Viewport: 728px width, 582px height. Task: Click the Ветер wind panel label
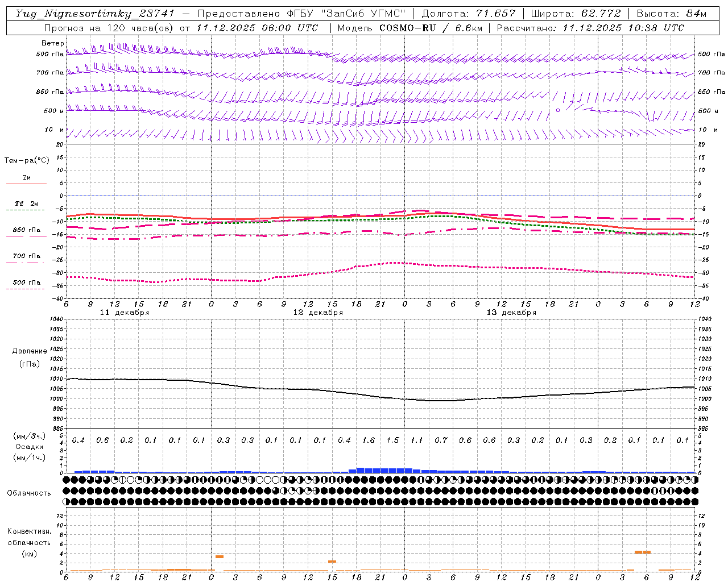click(53, 43)
